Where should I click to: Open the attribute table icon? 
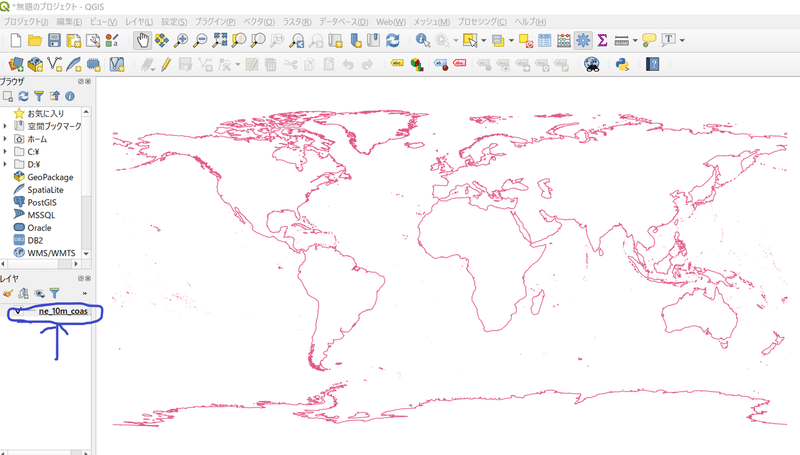pyautogui.click(x=544, y=40)
